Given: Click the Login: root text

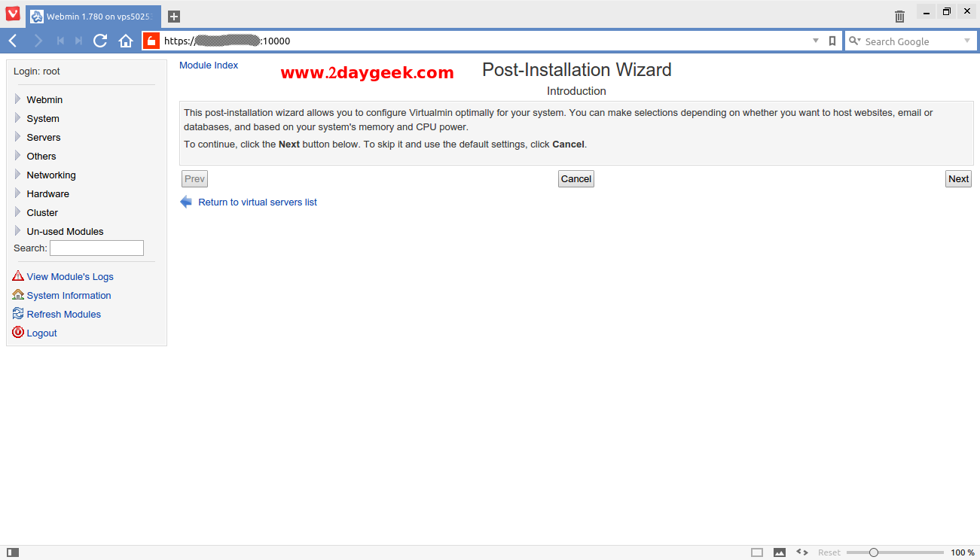Looking at the screenshot, I should tap(37, 72).
